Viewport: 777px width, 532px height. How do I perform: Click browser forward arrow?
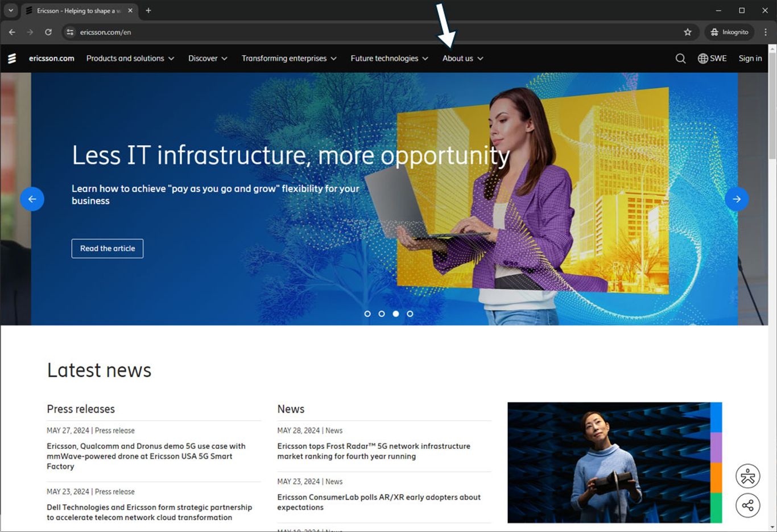pyautogui.click(x=30, y=32)
